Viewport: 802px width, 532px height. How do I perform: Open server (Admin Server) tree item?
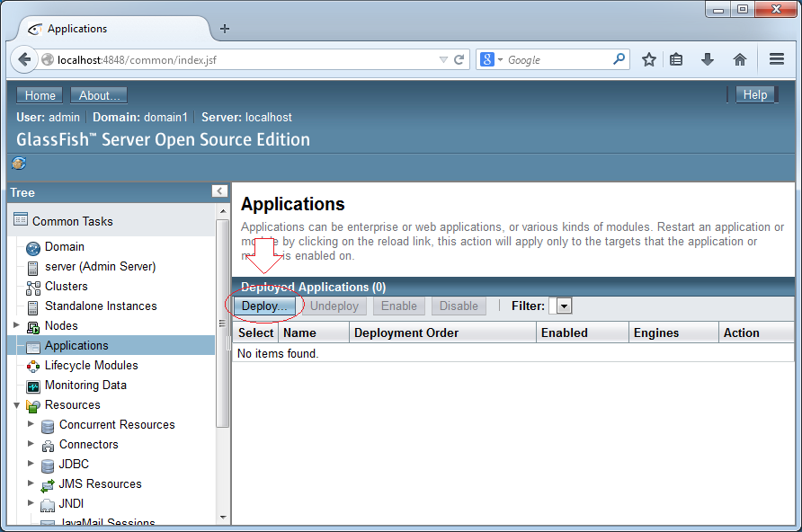(x=101, y=266)
